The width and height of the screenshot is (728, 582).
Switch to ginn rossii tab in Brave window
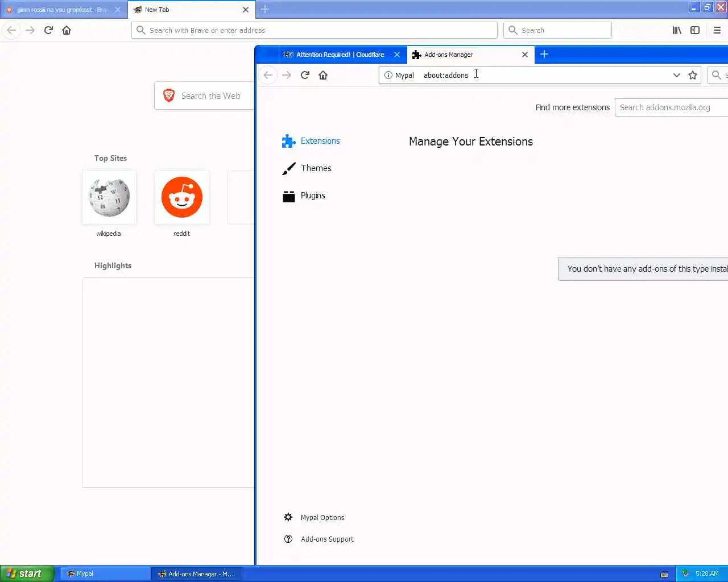pyautogui.click(x=63, y=10)
